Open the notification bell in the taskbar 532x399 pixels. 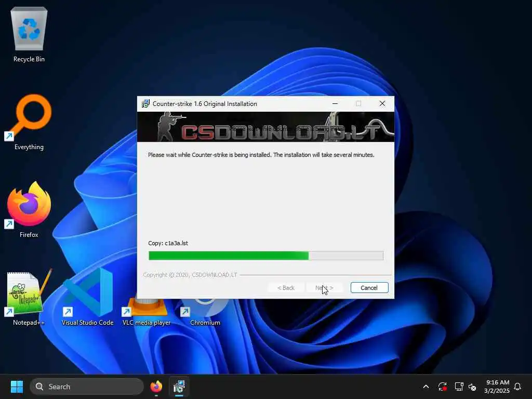[517, 387]
